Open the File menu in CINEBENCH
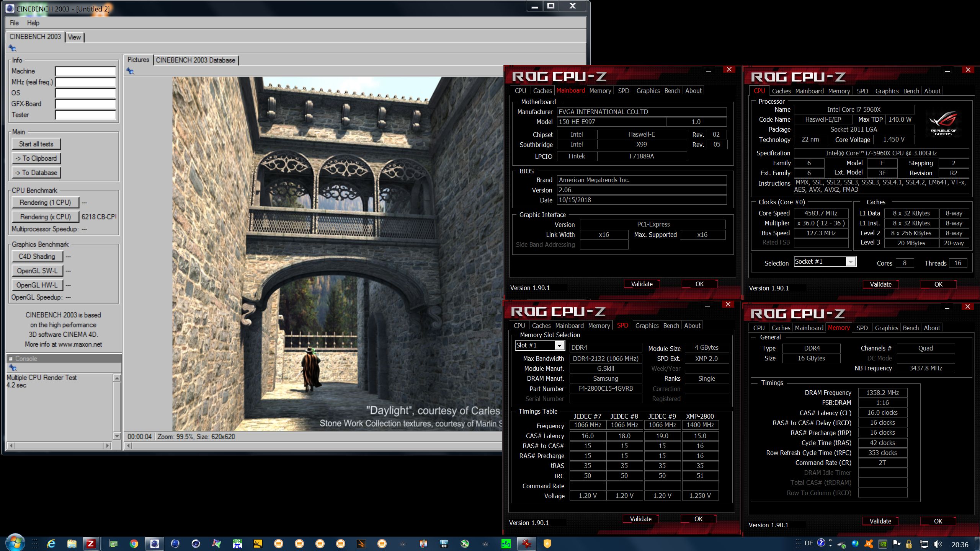980x551 pixels. tap(14, 23)
